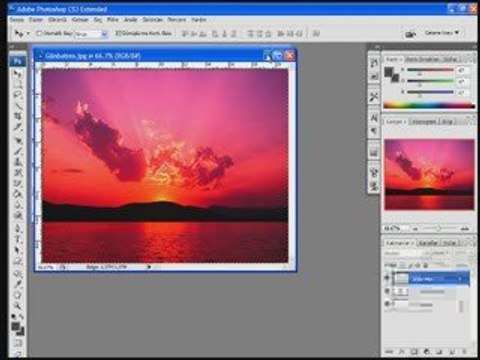The height and width of the screenshot is (360, 480).
Task: Open the Pencere menu
Action: (x=176, y=20)
